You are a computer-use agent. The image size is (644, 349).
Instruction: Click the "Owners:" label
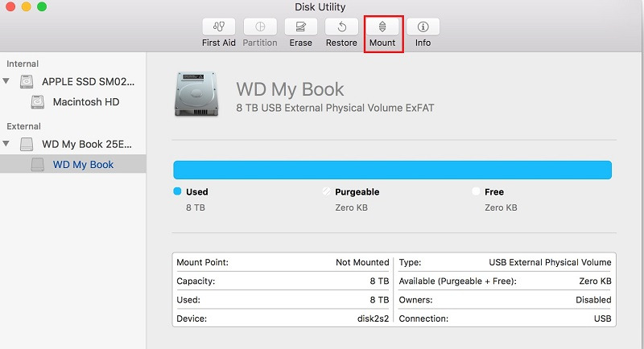(415, 300)
